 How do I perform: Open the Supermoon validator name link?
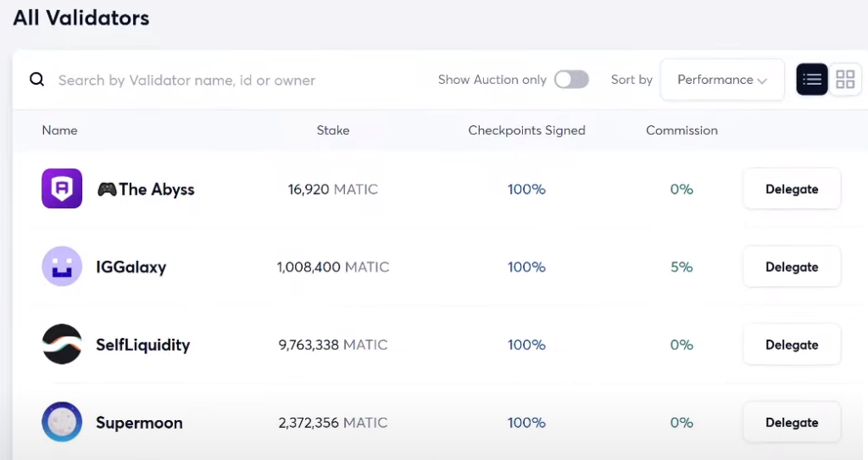point(139,423)
